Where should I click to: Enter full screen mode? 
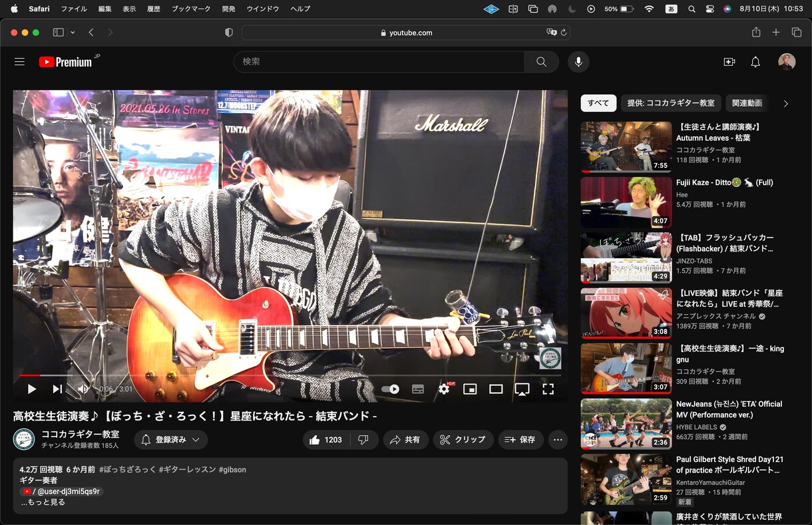pos(548,389)
